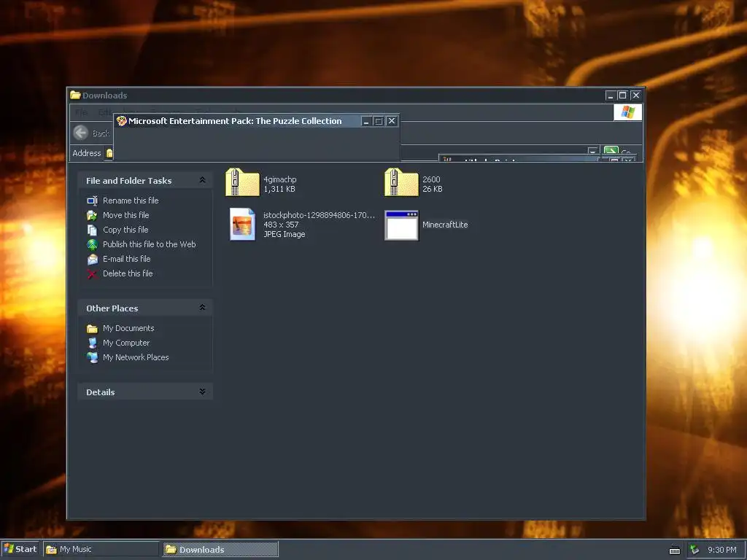The width and height of the screenshot is (747, 560).
Task: Click the red Delete this file icon
Action: click(93, 274)
